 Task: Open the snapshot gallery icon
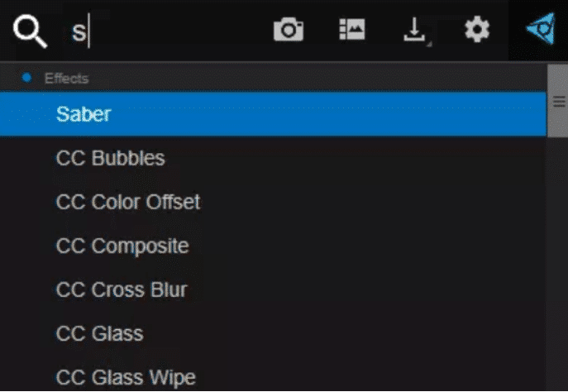(x=352, y=31)
